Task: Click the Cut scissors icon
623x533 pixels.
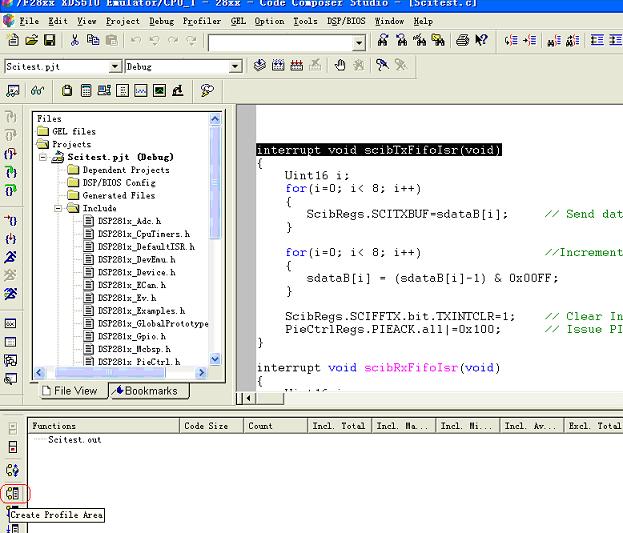Action: pyautogui.click(x=75, y=41)
